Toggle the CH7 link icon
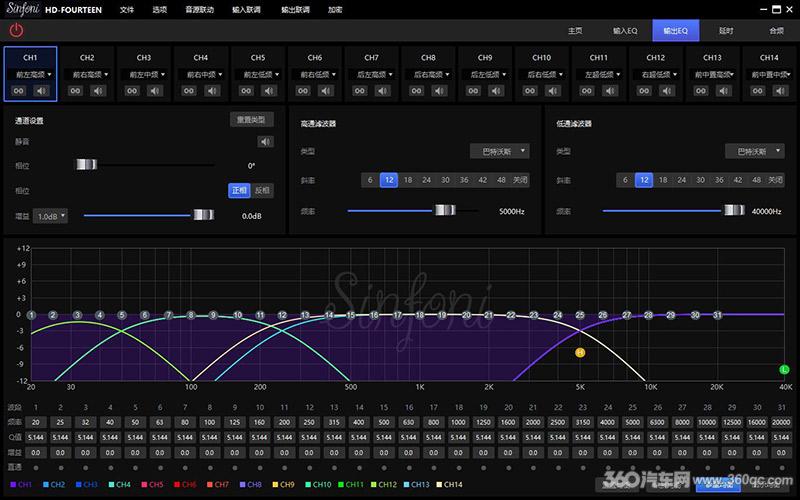Screen dimensions: 800x500 click(x=360, y=91)
